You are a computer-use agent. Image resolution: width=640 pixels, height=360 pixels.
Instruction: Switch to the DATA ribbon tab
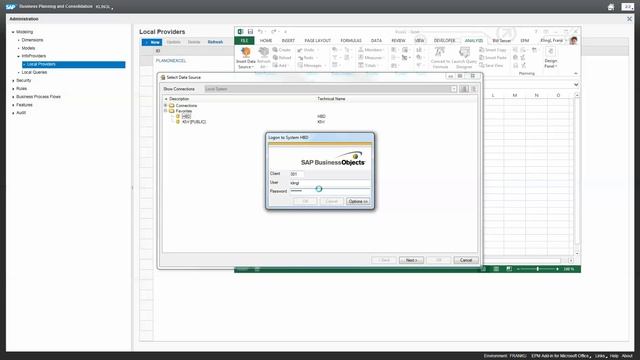pyautogui.click(x=376, y=41)
